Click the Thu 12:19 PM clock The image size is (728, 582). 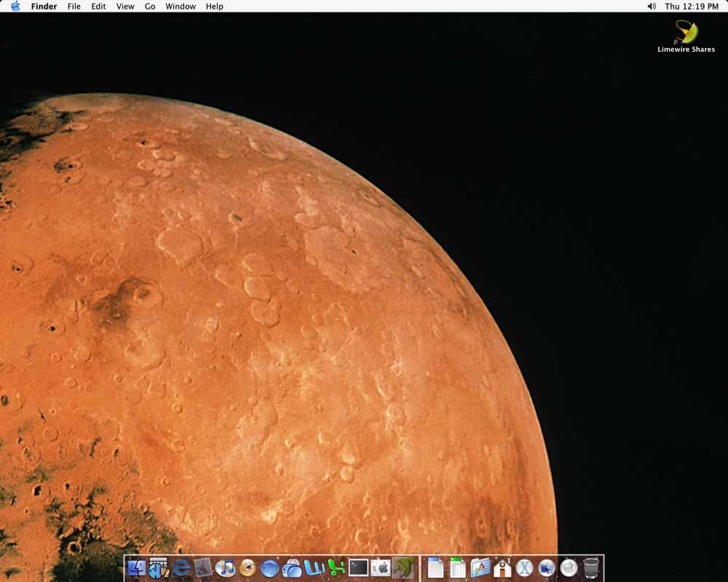click(692, 7)
